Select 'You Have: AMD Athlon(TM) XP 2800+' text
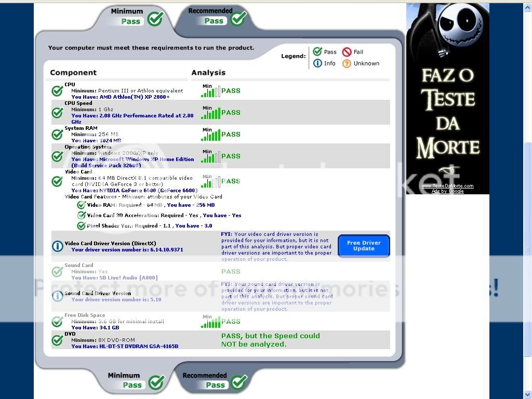 pyautogui.click(x=121, y=97)
